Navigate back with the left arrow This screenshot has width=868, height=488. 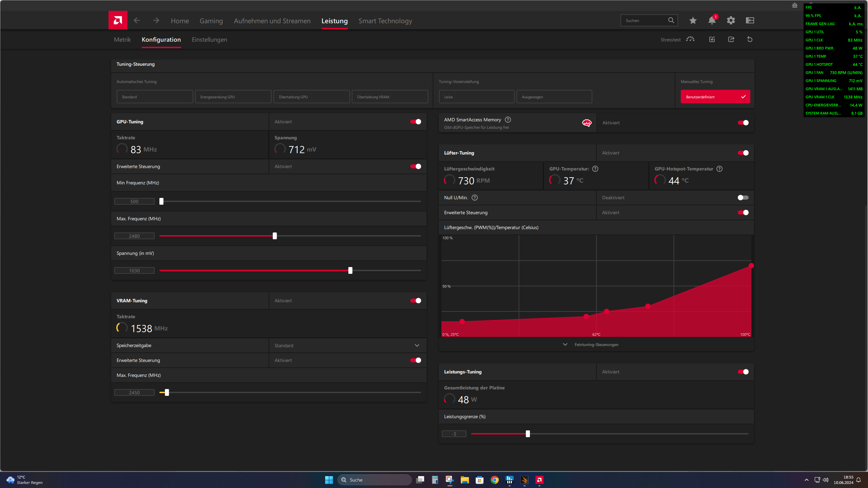[137, 21]
